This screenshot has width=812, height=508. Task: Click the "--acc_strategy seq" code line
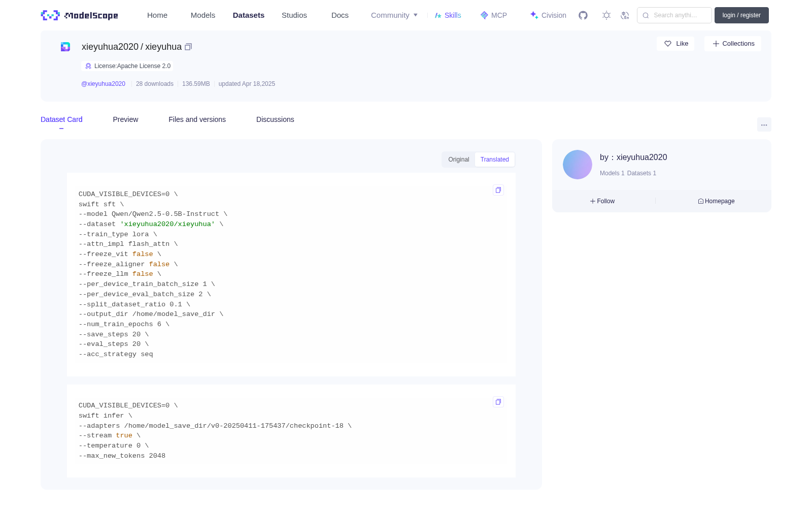click(x=116, y=354)
